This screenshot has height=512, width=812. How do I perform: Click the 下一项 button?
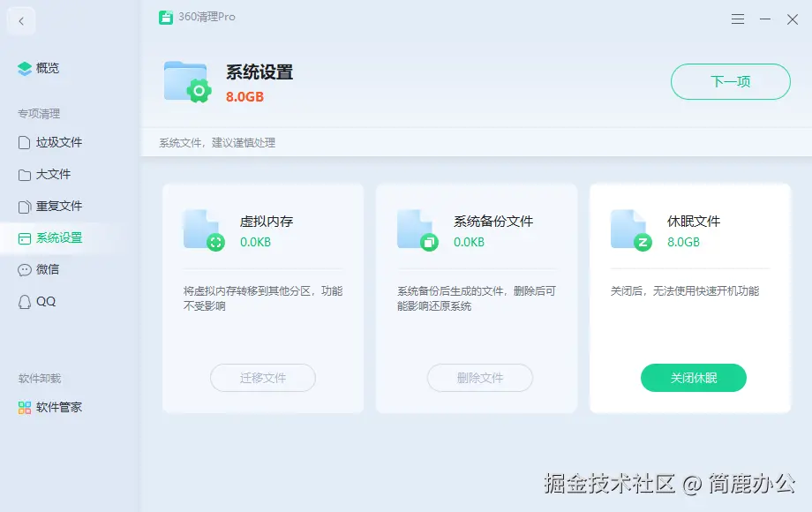click(x=730, y=82)
